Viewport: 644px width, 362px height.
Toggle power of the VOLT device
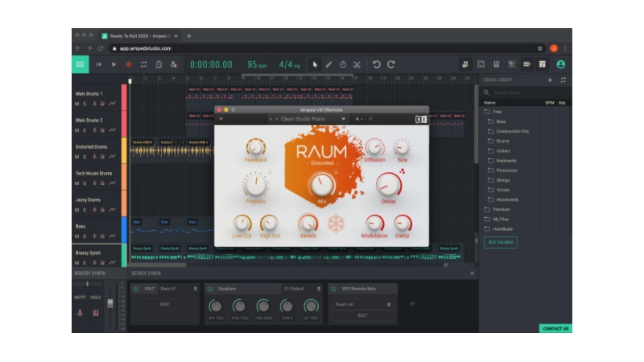tap(136, 289)
